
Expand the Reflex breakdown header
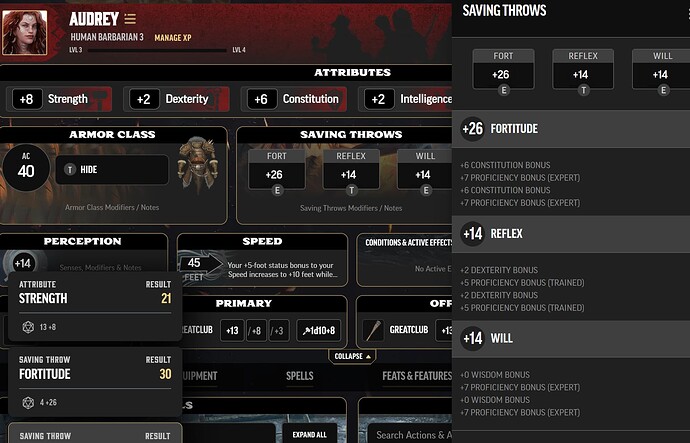[x=571, y=234]
